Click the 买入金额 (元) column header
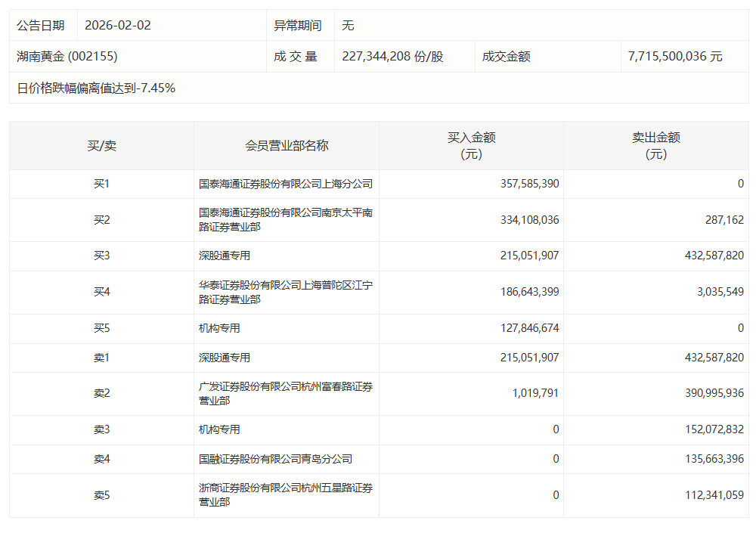Screen dimensions: 756x533 point(471,146)
